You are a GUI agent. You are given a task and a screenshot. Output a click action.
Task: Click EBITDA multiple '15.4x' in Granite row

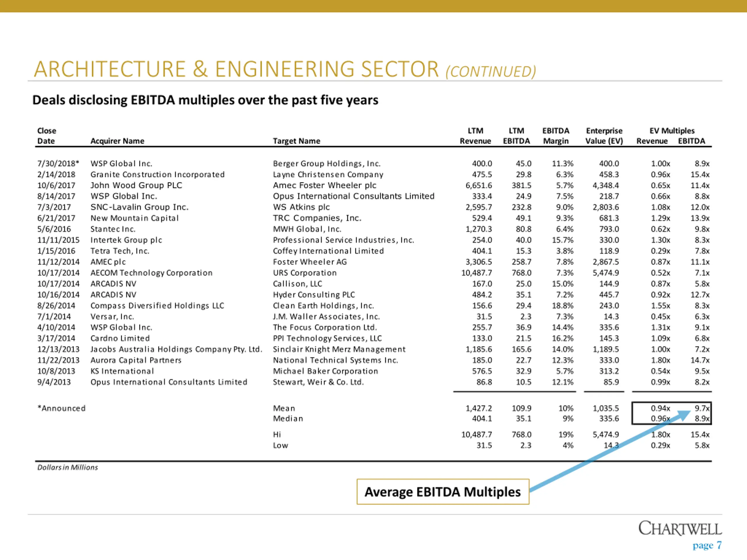[700, 174]
